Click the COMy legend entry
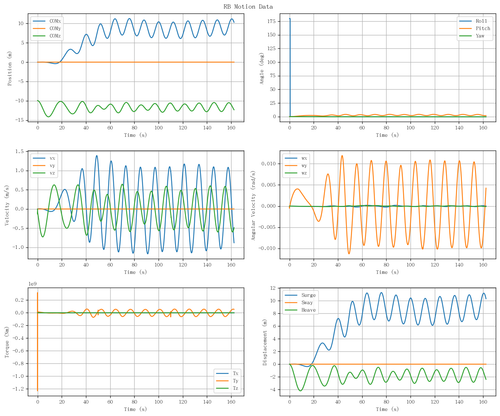 (x=47, y=28)
